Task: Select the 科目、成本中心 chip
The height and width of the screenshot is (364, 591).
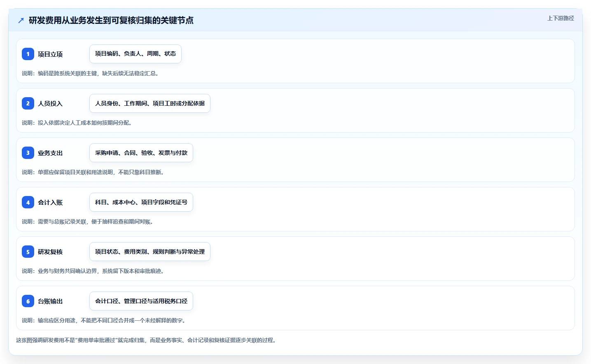Action: point(141,202)
